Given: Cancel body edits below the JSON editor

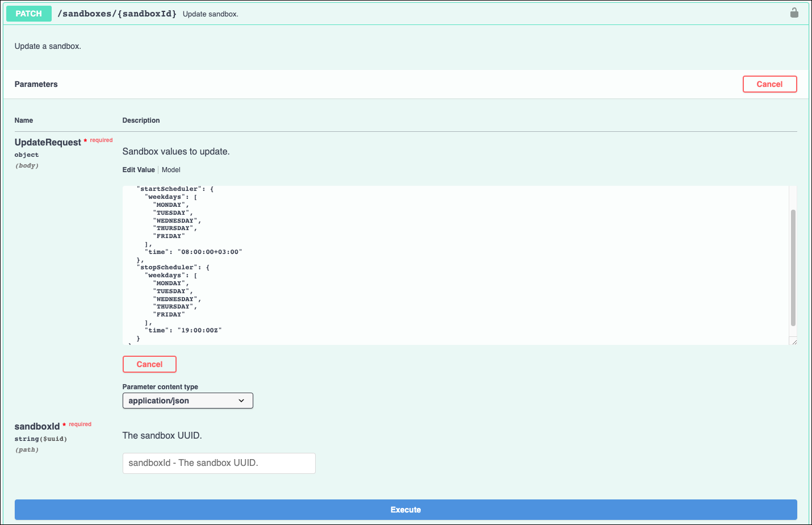Looking at the screenshot, I should 149,364.
